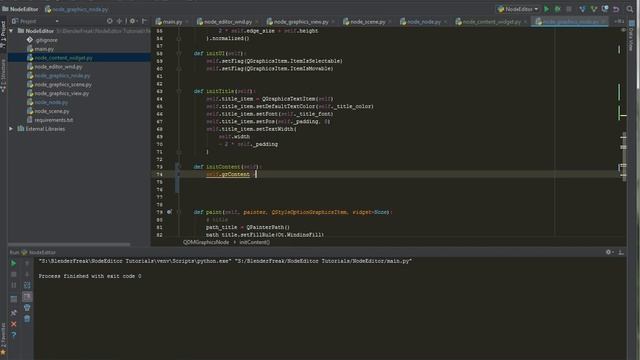Toggle the 2: Favorites tool window stripe

[x=3, y=339]
